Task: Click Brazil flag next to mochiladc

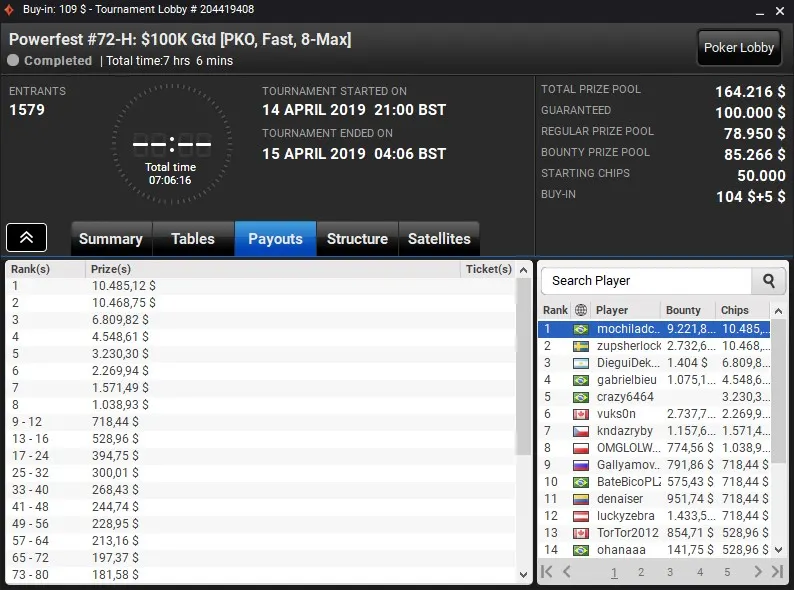Action: pyautogui.click(x=581, y=329)
